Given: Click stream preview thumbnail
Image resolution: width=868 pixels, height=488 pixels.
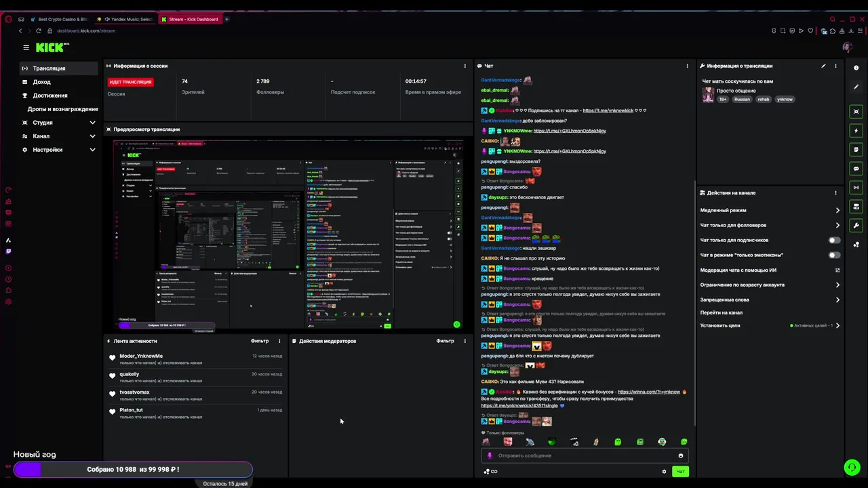Looking at the screenshot, I should (288, 235).
